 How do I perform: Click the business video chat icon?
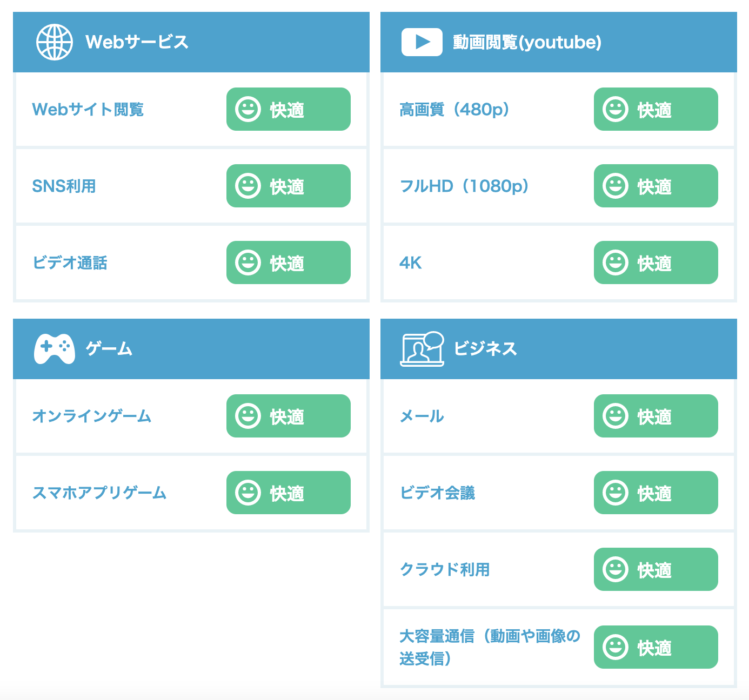(x=422, y=349)
